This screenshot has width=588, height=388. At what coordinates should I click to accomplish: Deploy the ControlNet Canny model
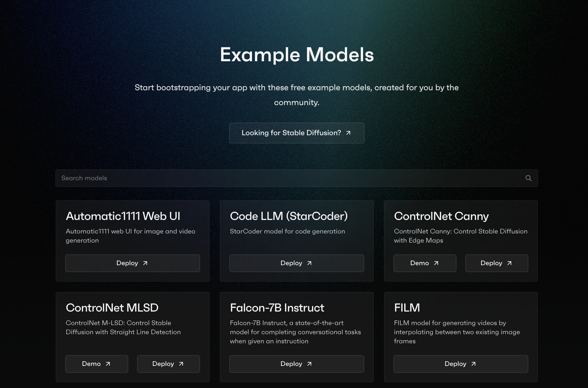pyautogui.click(x=497, y=263)
